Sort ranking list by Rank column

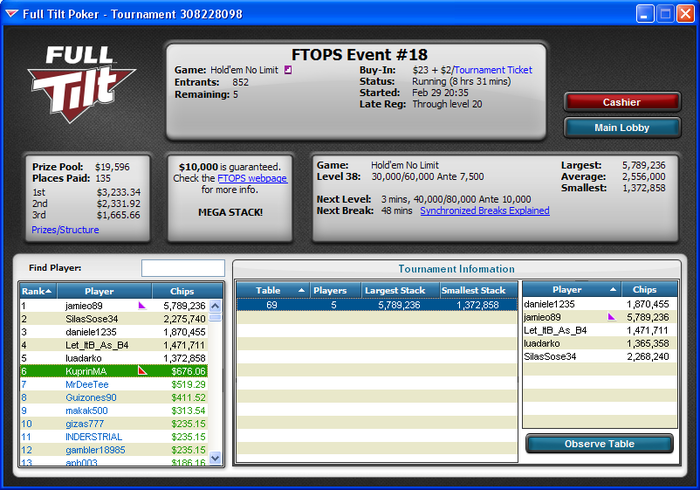pos(38,291)
